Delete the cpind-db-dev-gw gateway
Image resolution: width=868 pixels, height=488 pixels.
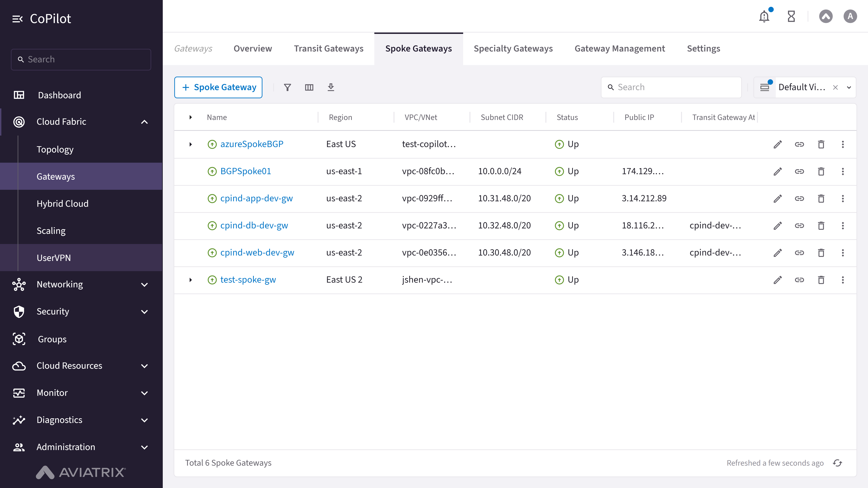coord(821,226)
